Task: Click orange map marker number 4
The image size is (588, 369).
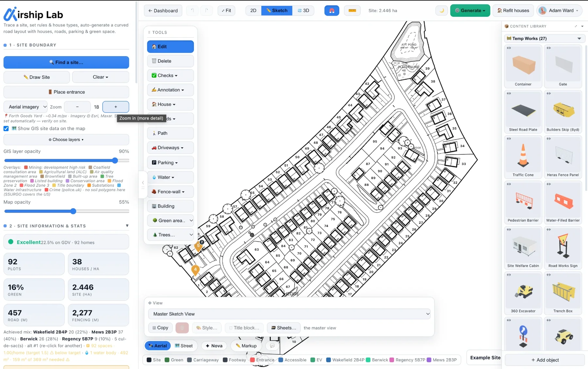Action: coord(195,270)
